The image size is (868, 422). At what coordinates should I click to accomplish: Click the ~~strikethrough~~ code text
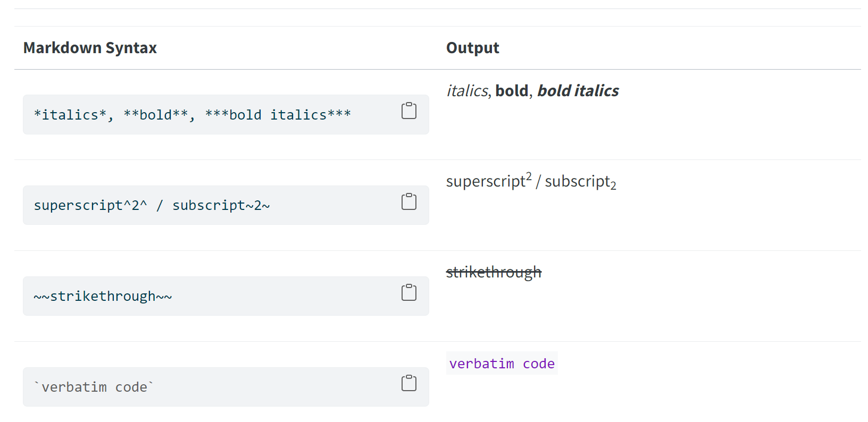pos(103,297)
